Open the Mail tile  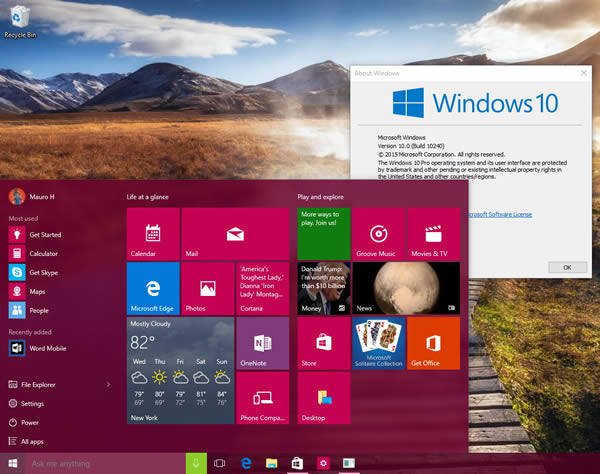click(235, 234)
